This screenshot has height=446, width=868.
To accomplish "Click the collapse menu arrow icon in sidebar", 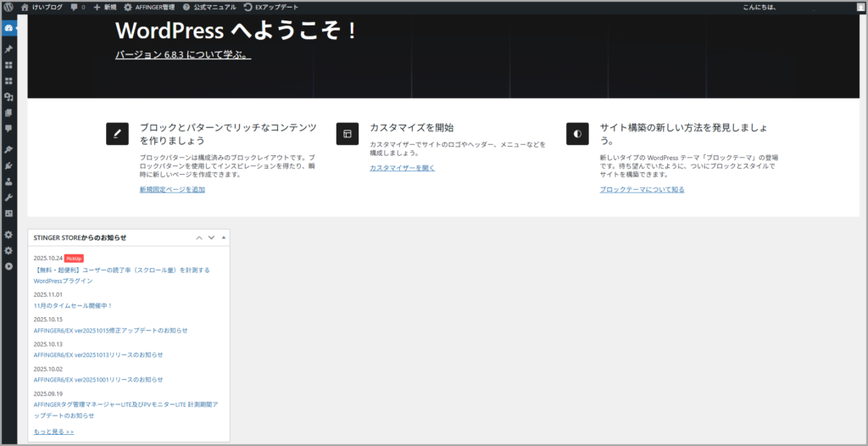I will pos(8,266).
